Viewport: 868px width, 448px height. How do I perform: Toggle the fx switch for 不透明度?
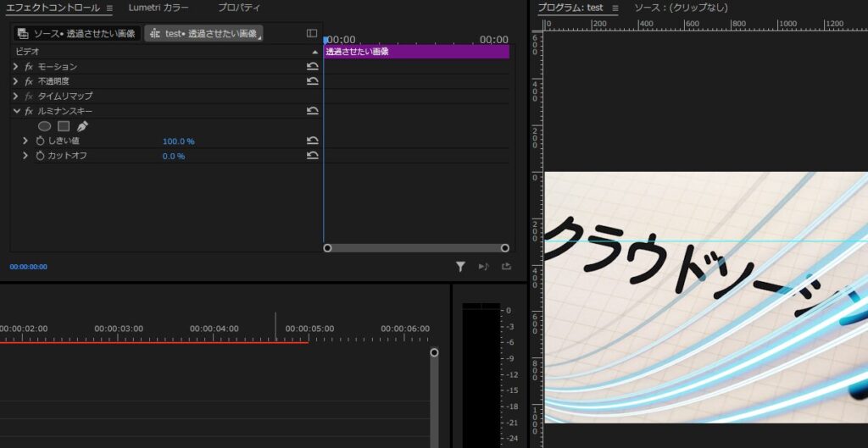tap(29, 81)
